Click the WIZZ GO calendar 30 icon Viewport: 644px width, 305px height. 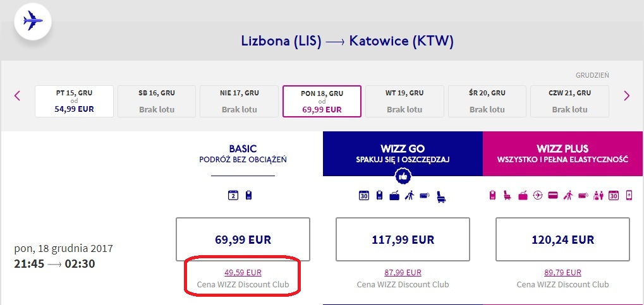[364, 195]
